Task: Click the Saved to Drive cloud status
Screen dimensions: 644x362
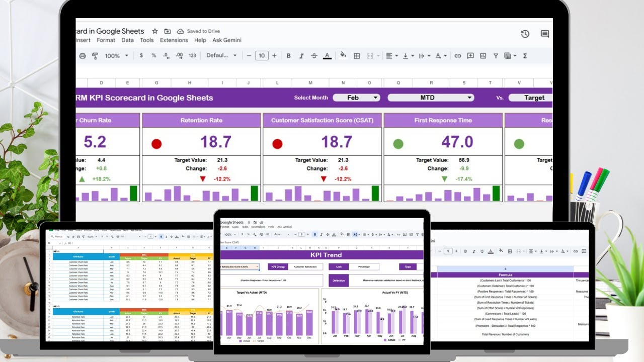Action: click(x=198, y=31)
